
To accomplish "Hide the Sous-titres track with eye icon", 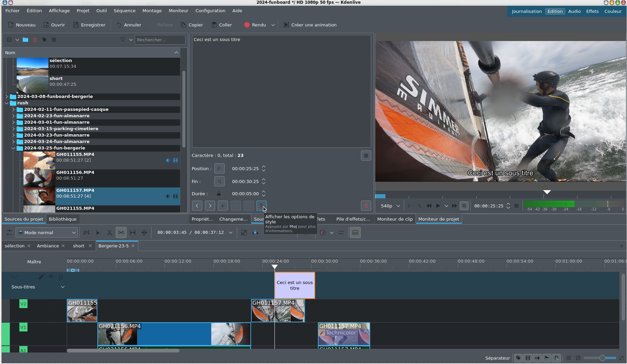I will click(51, 277).
